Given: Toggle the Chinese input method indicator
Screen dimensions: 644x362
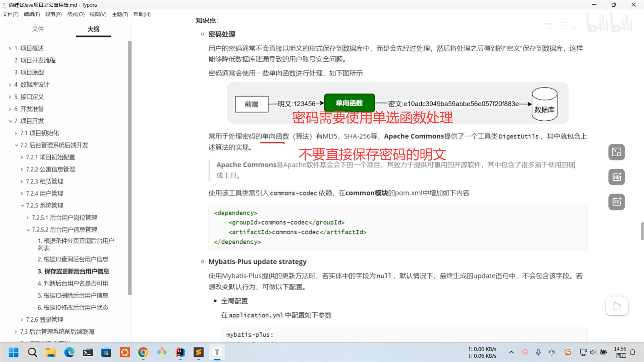Looking at the screenshot, I should coord(551,352).
